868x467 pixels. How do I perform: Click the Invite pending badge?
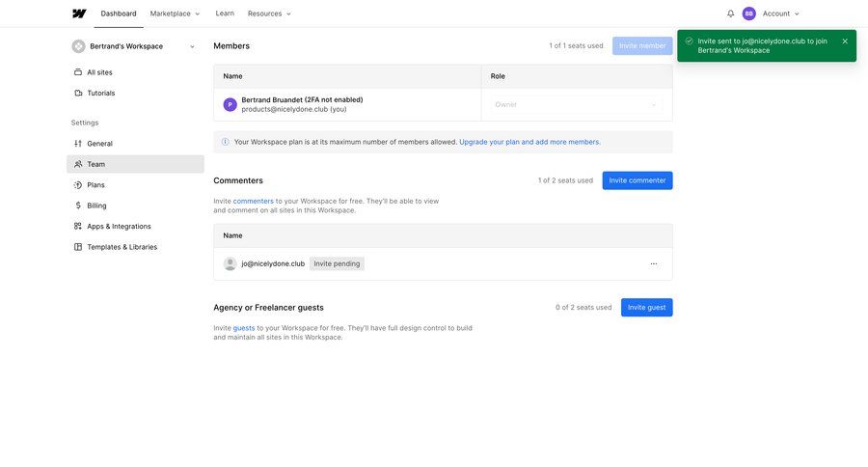(x=337, y=263)
